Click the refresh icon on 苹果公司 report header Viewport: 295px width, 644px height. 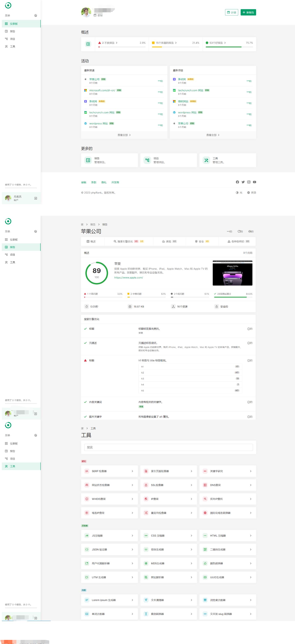point(239,232)
